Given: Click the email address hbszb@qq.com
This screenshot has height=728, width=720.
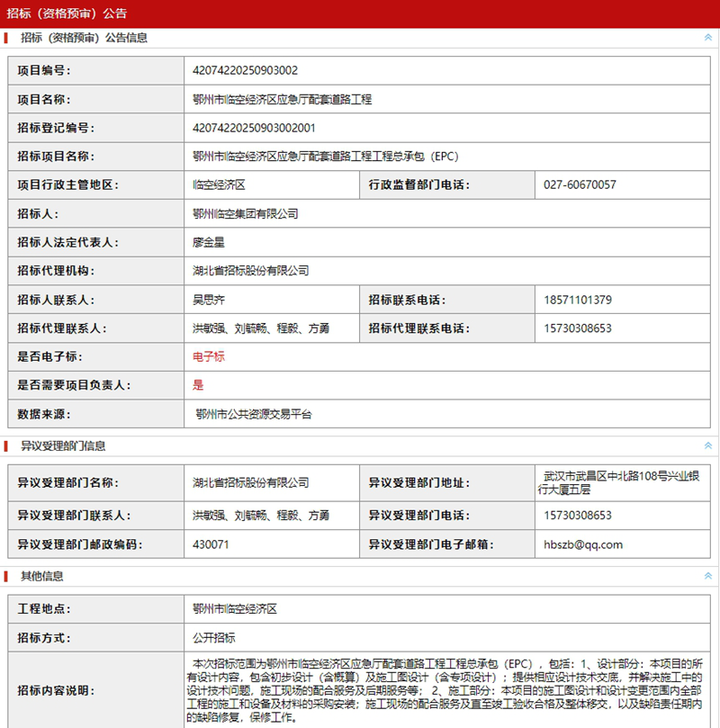Looking at the screenshot, I should point(583,544).
